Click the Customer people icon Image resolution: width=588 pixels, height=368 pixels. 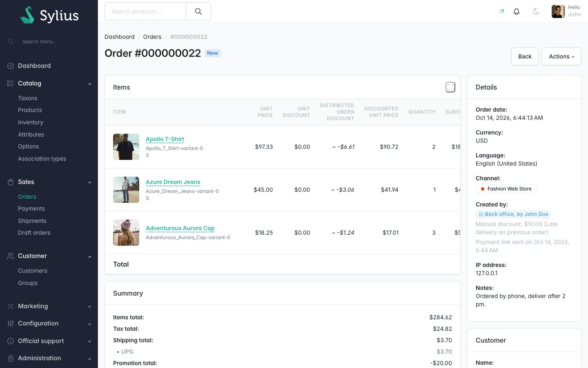(11, 256)
